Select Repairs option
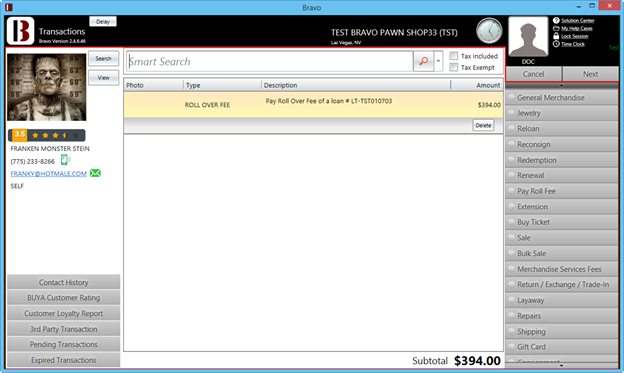 point(562,316)
